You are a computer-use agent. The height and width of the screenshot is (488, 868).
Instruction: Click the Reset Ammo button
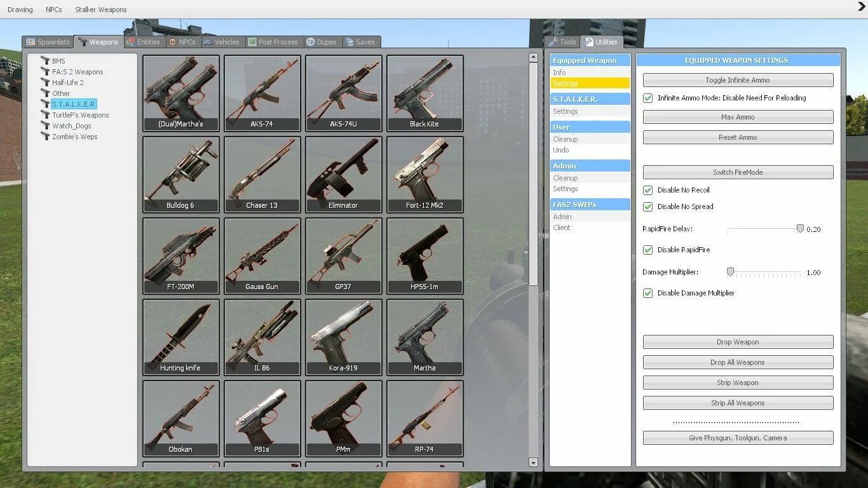[738, 137]
